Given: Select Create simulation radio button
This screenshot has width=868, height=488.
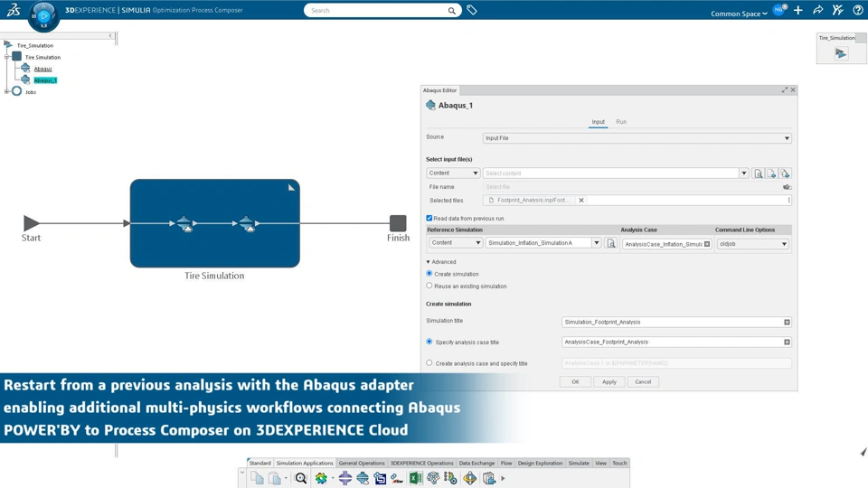Looking at the screenshot, I should coord(429,273).
